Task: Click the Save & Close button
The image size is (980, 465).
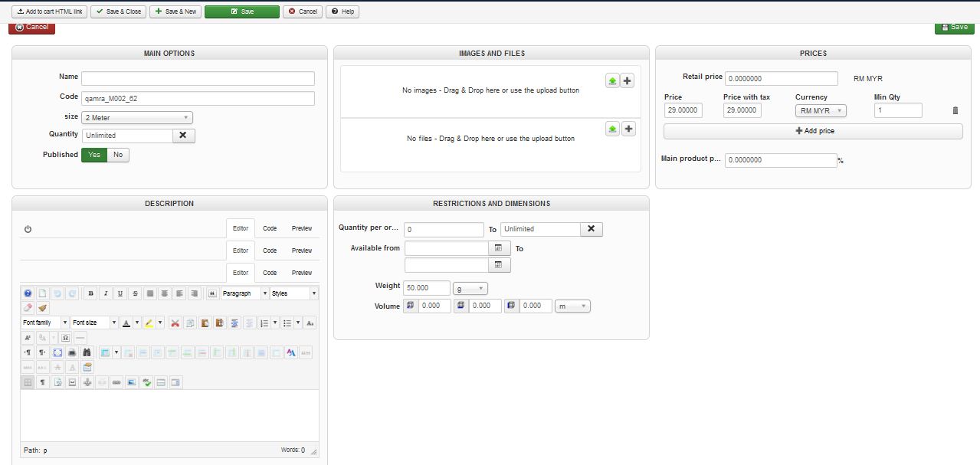Action: coord(121,11)
